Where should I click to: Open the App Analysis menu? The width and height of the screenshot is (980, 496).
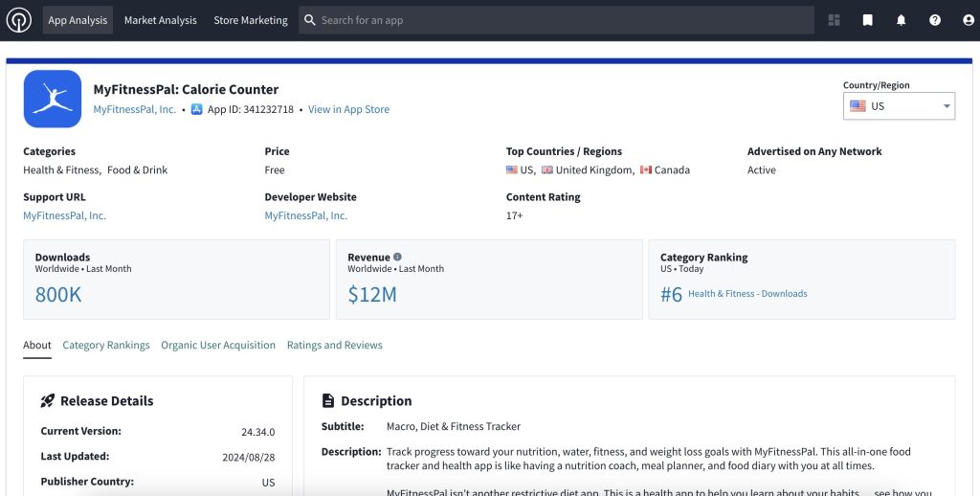pyautogui.click(x=78, y=20)
